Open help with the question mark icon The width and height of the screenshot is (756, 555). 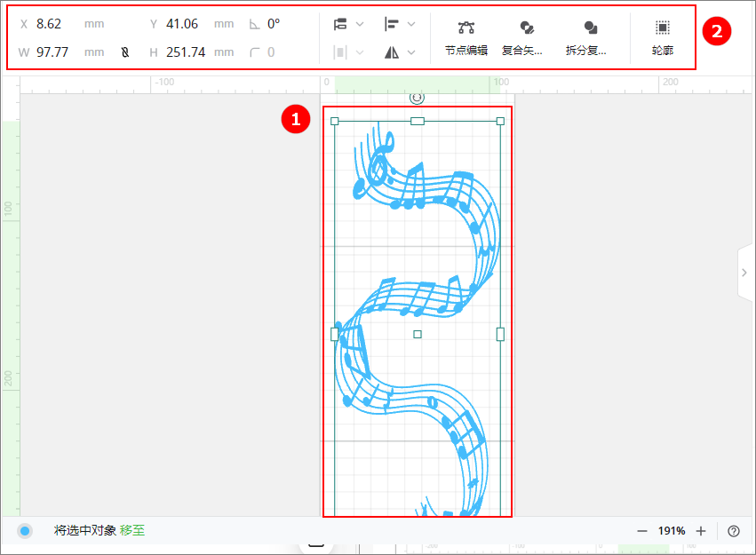coord(734,531)
